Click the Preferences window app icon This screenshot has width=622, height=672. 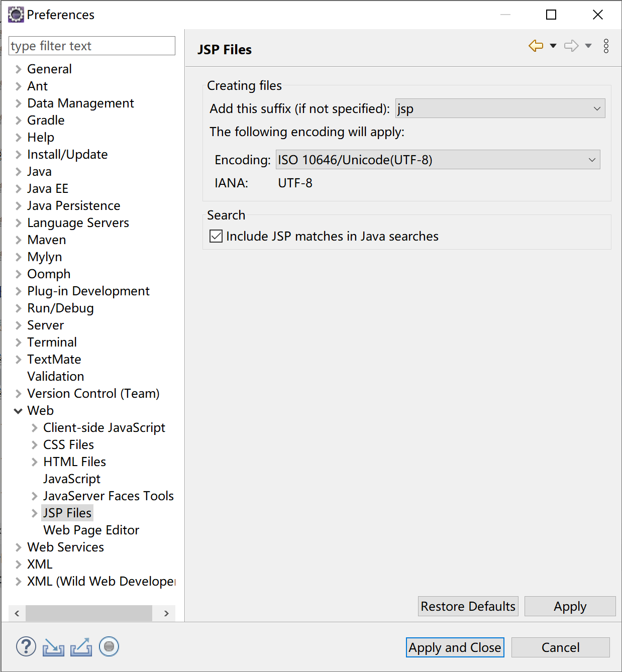[16, 15]
